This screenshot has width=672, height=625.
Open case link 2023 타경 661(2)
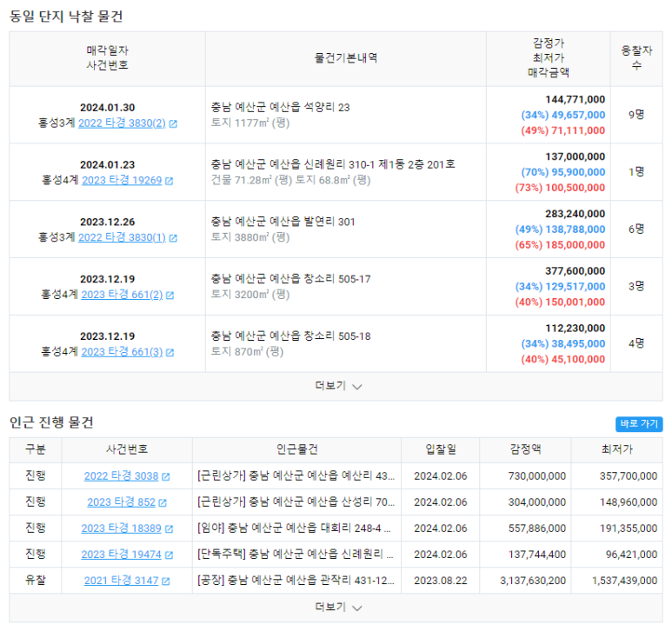(122, 295)
